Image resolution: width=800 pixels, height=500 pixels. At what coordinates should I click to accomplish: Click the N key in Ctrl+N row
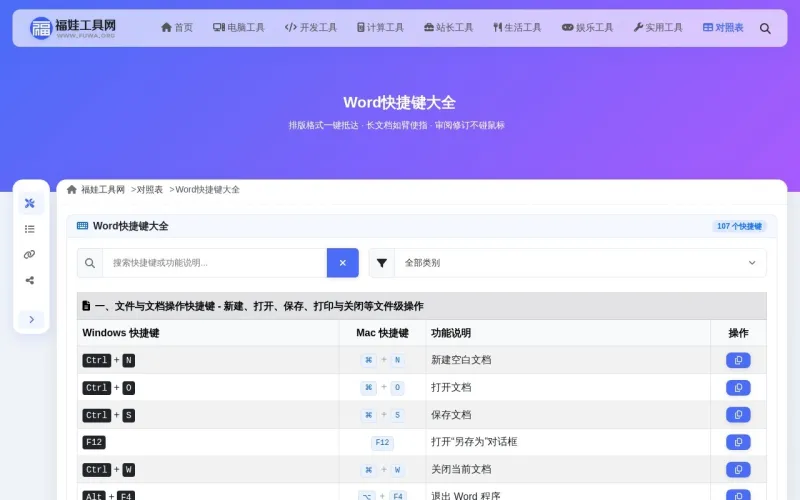pyautogui.click(x=129, y=360)
